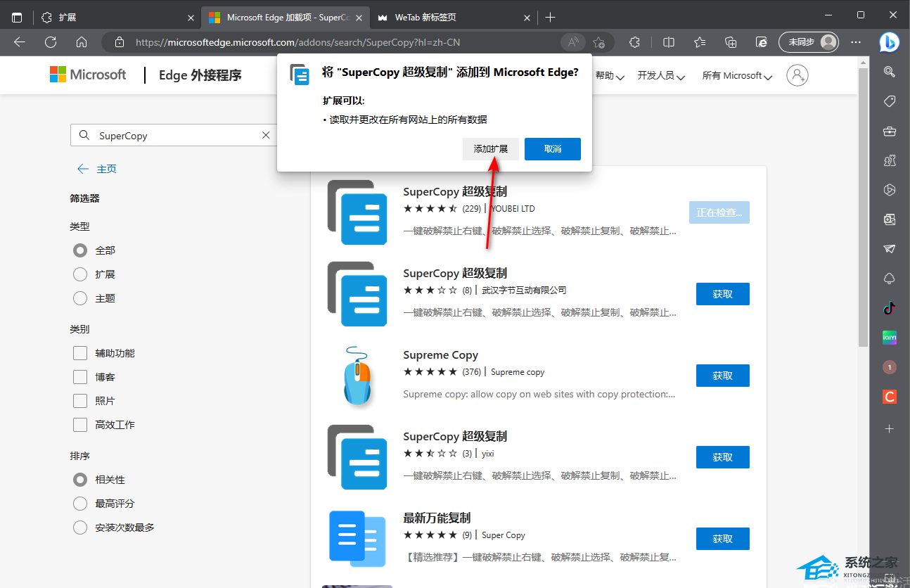Screen dimensions: 910x588
Task: Sort results by 安装次数最多
Action: (x=80, y=528)
